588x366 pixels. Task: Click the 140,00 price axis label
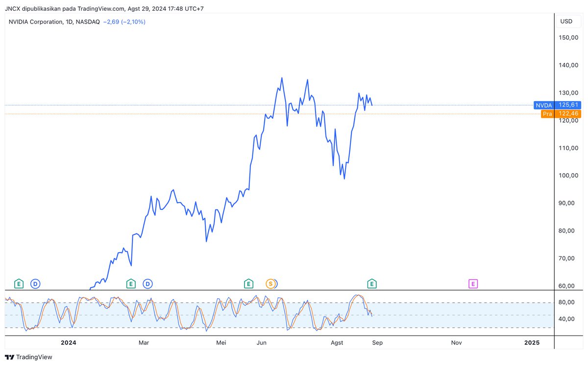[568, 65]
